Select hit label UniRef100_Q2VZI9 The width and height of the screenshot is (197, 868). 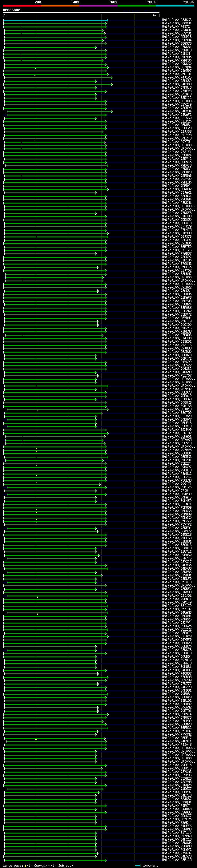177,105
